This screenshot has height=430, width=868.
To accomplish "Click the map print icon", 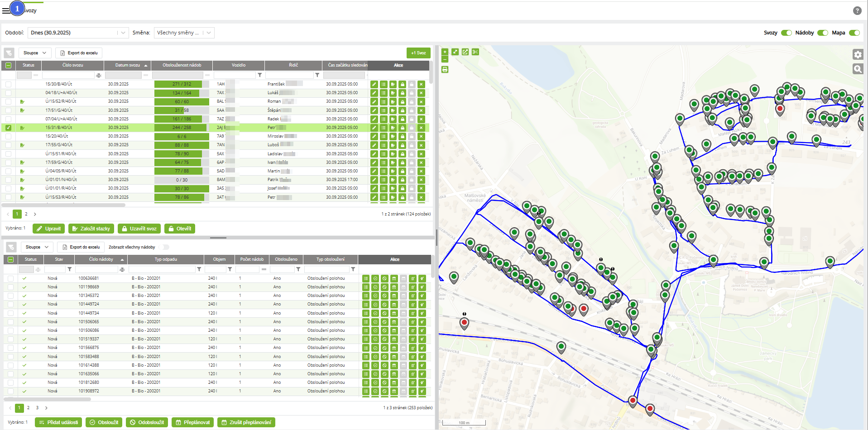I will tap(445, 70).
